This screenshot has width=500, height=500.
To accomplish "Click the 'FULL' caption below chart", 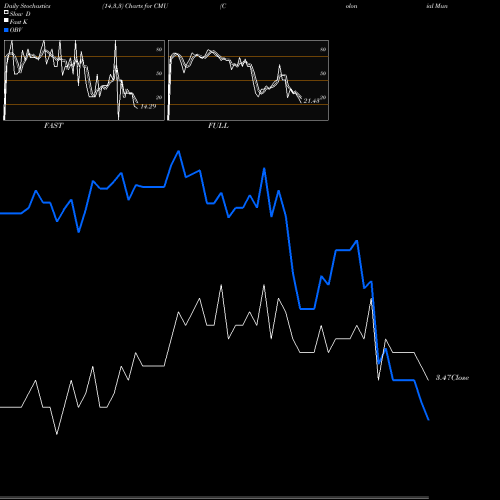I will (218, 126).
